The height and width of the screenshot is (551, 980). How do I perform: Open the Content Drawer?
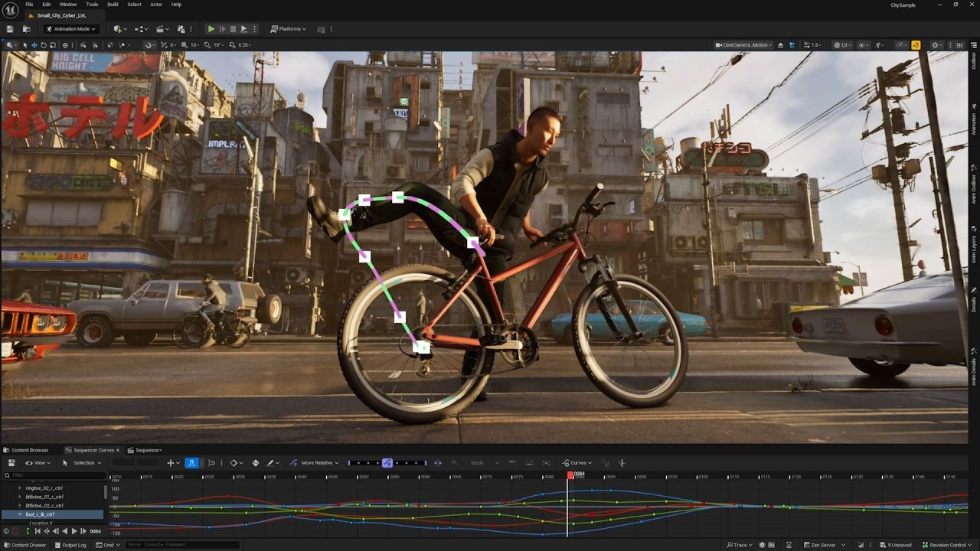[24, 545]
